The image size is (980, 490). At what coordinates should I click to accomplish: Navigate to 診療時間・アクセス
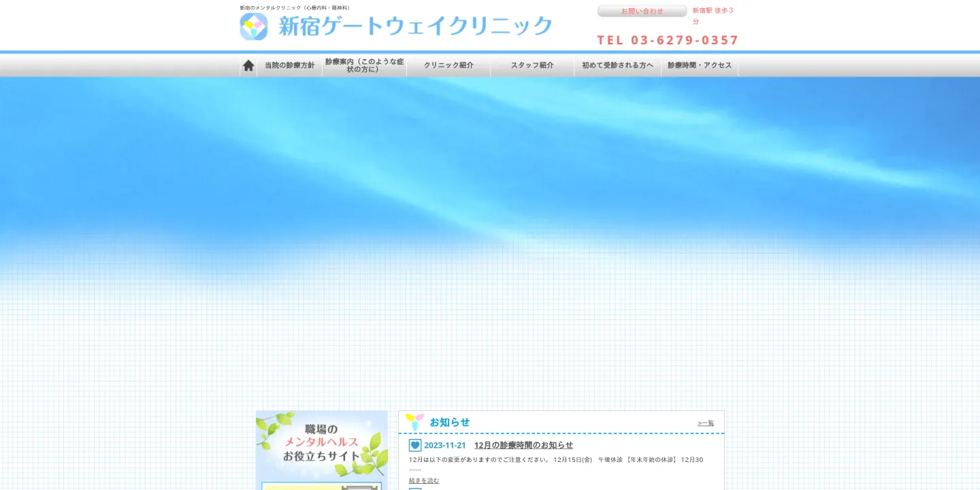pyautogui.click(x=700, y=65)
